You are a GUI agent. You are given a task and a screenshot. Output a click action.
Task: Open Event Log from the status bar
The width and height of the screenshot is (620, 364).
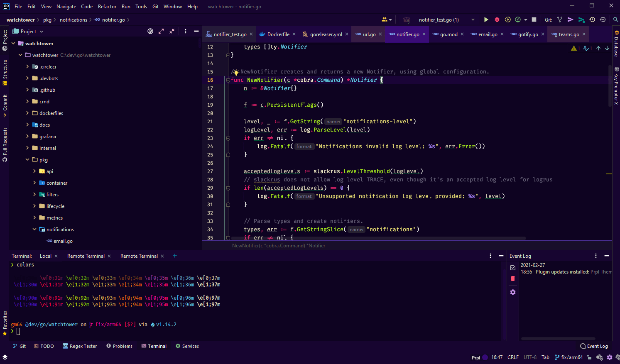click(594, 346)
